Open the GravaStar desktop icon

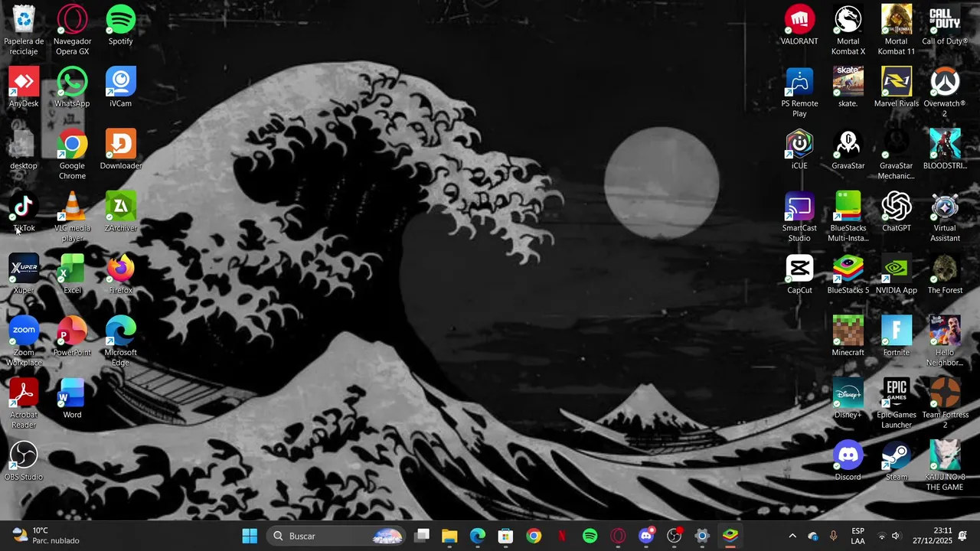click(848, 150)
